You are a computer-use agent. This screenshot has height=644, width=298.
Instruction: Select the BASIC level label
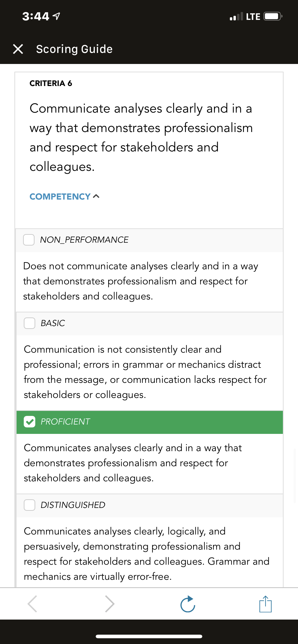point(53,323)
